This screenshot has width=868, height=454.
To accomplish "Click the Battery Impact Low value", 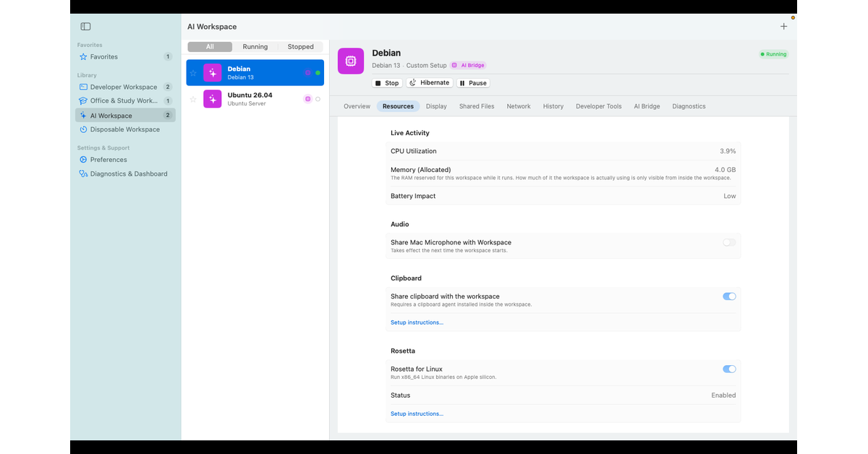I will coord(730,196).
